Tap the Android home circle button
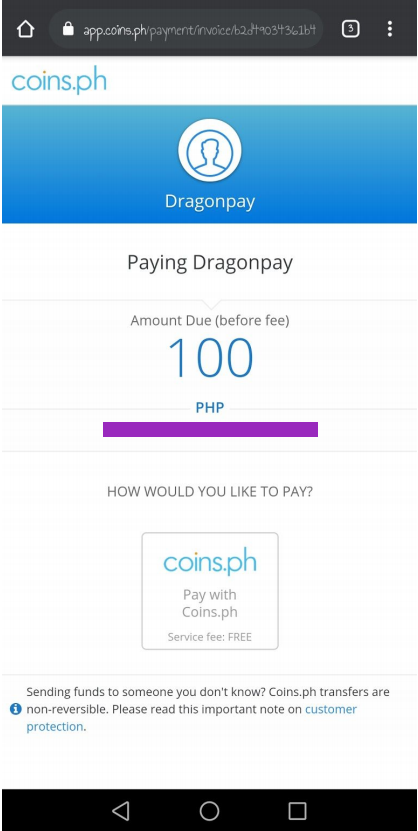 coord(209,810)
